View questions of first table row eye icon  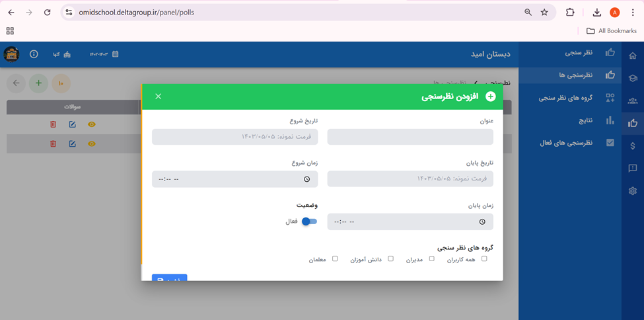coord(92,124)
